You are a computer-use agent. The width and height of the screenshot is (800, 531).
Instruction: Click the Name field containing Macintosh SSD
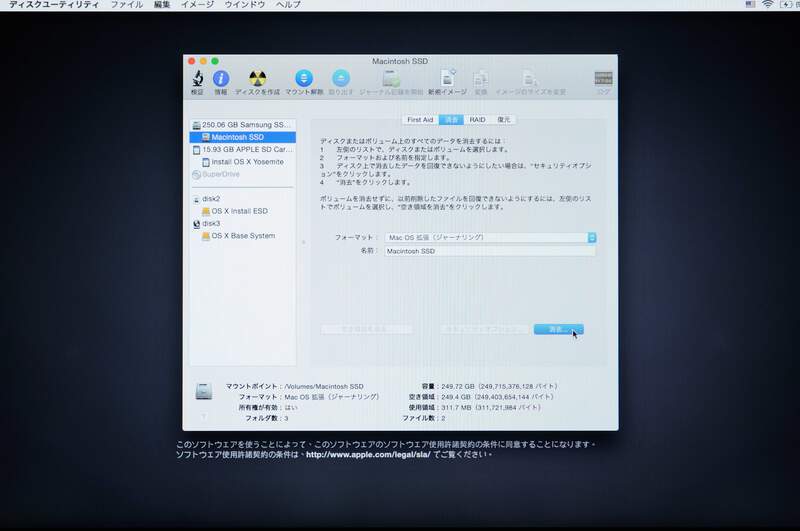(490, 251)
